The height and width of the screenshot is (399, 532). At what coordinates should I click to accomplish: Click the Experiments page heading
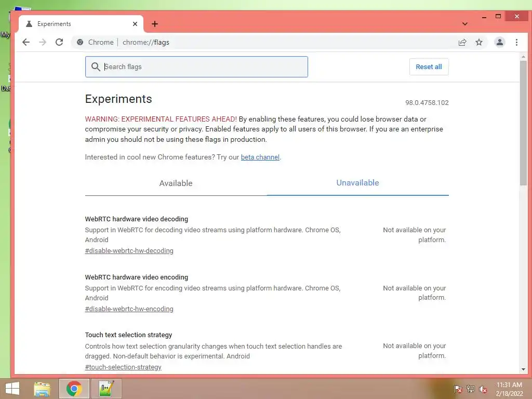click(x=118, y=99)
